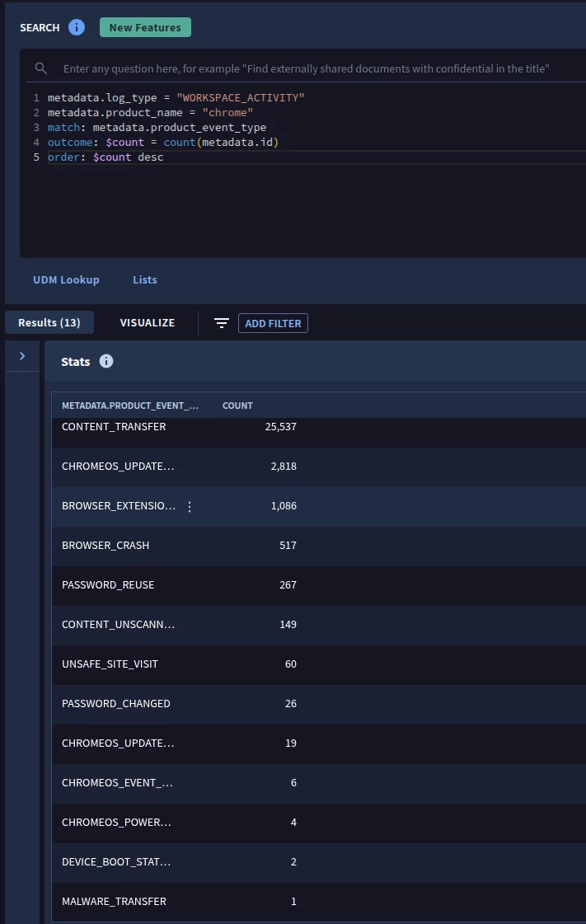Select the BROWSER_CRASH row label
586x924 pixels.
click(105, 545)
